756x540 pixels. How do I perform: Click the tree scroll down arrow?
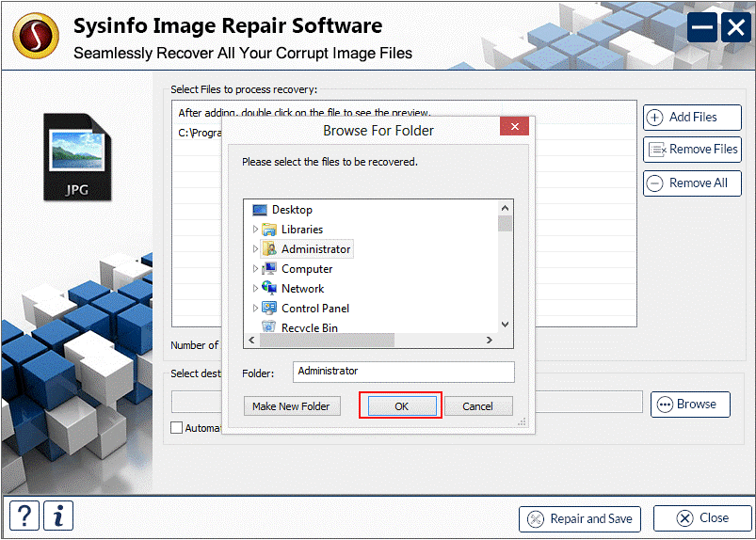505,325
